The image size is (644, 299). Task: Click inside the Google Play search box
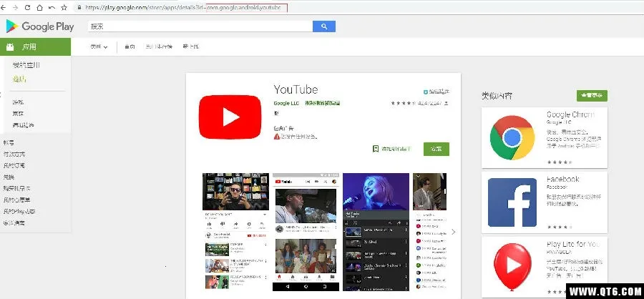[200, 26]
